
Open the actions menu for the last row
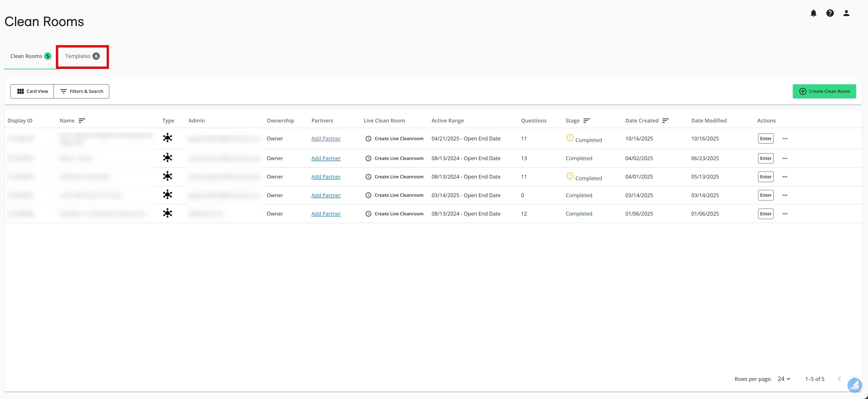785,213
